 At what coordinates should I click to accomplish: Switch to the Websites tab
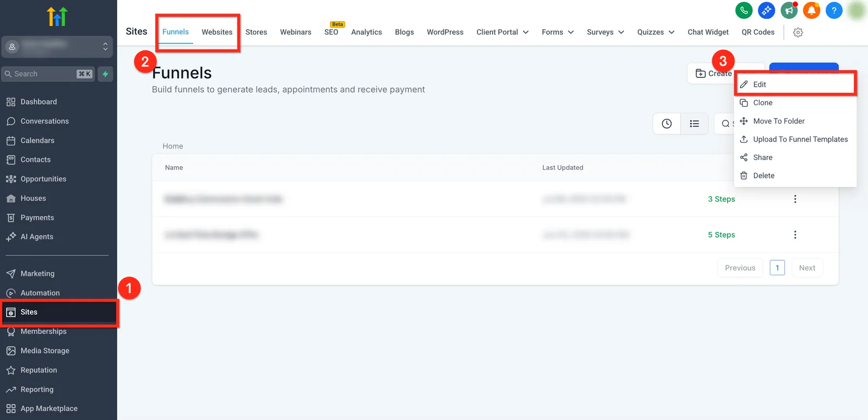[x=217, y=32]
